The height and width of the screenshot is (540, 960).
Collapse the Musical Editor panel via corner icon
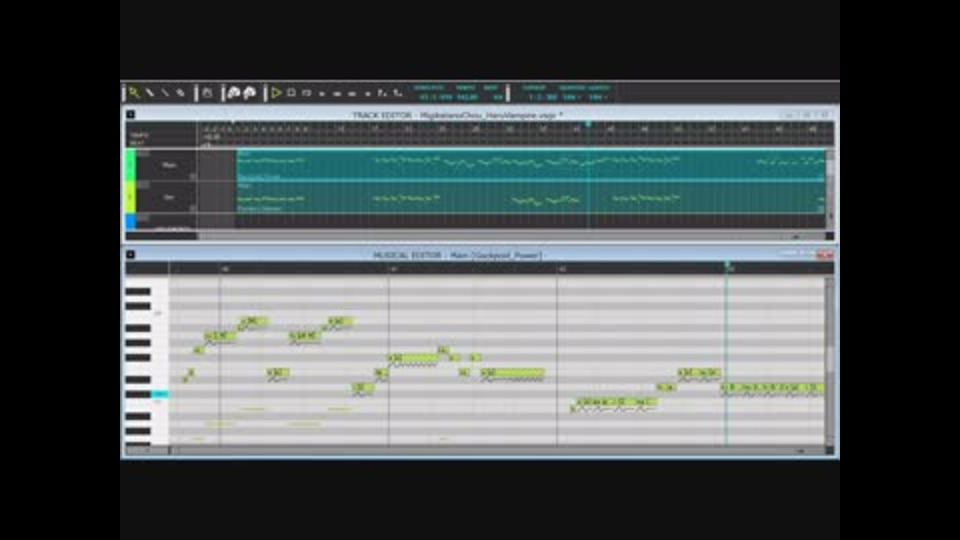pyautogui.click(x=130, y=255)
